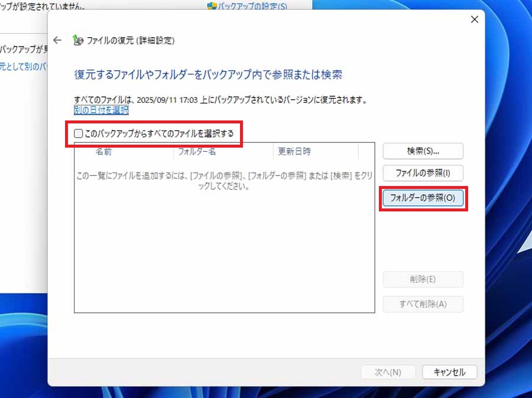This screenshot has height=398, width=532.
Task: Click the back arrow in restore wizard
Action: pos(57,40)
